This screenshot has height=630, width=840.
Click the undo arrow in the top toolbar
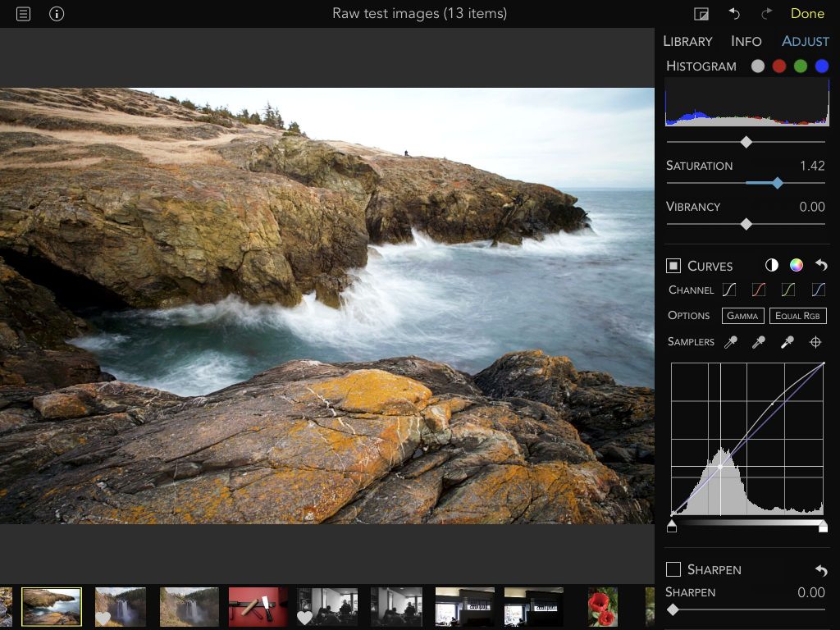(734, 14)
